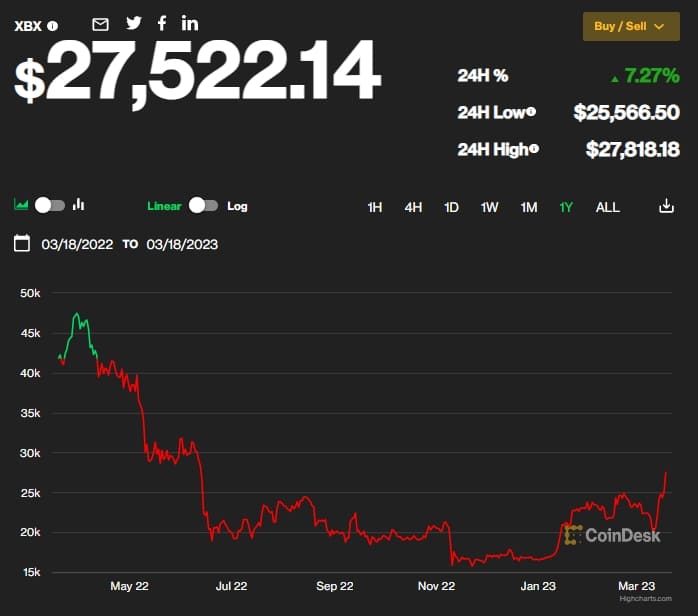Open the calendar date picker icon
Viewport: 698px width, 616px height.
click(22, 243)
